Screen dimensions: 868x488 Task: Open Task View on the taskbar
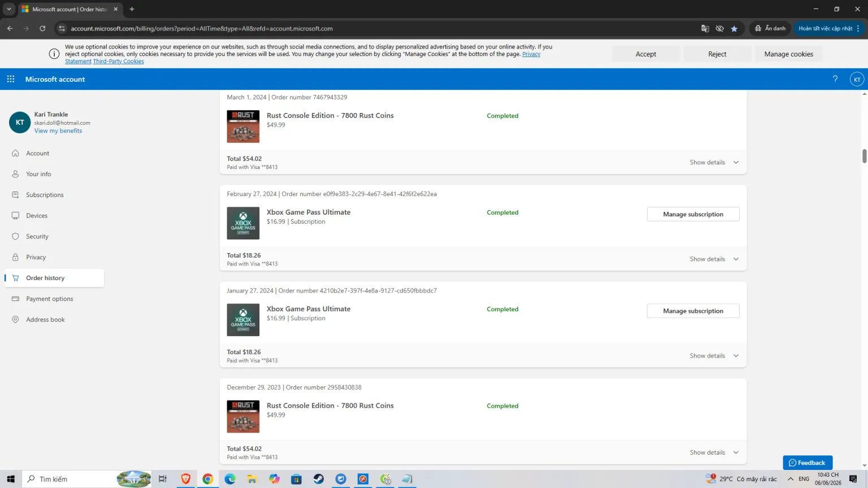[x=163, y=479]
